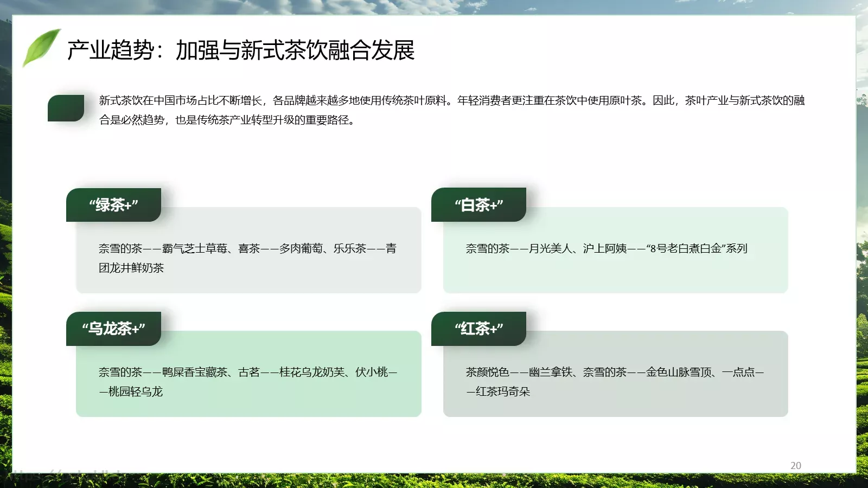The image size is (868, 488).
Task: Select the intro paragraph starting with 新式茶饮在中国市场
Action: pyautogui.click(x=451, y=110)
